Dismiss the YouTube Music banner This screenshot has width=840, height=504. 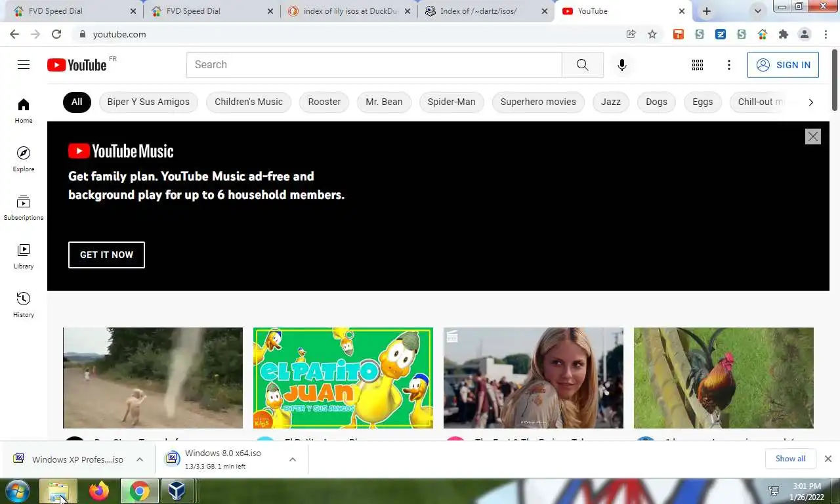pos(812,136)
